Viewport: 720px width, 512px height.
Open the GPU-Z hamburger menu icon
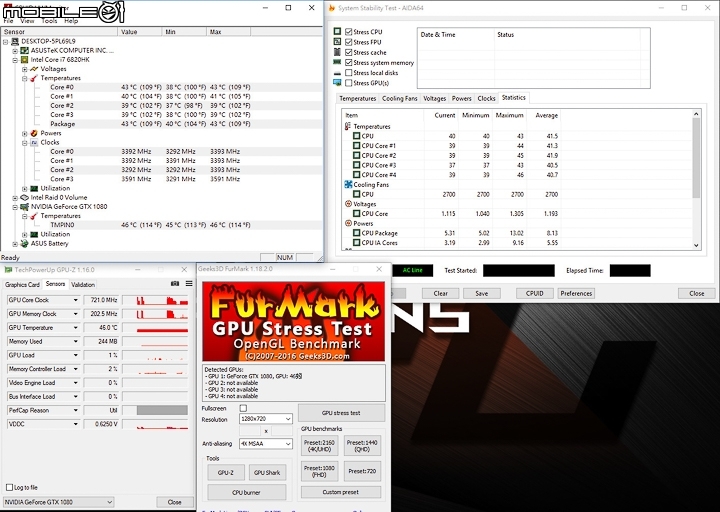[189, 284]
